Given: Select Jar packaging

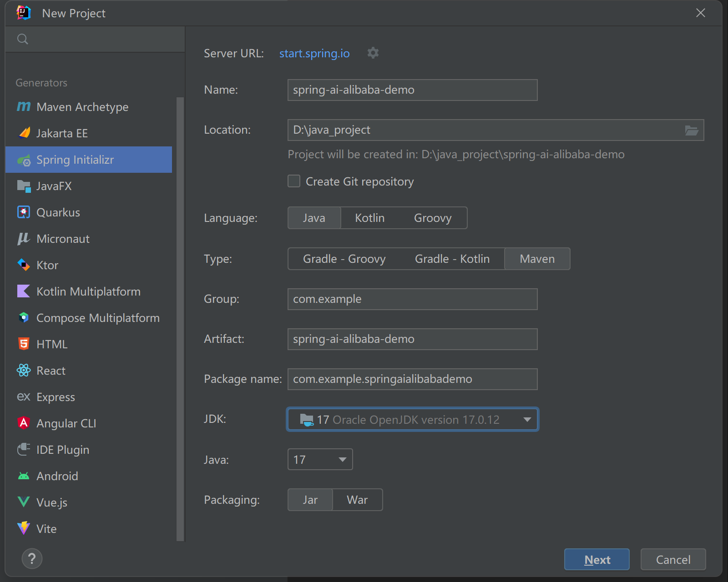Looking at the screenshot, I should (310, 500).
